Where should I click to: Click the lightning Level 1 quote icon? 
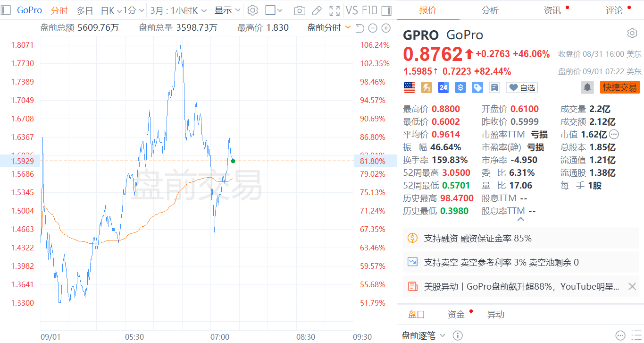[x=426, y=87]
